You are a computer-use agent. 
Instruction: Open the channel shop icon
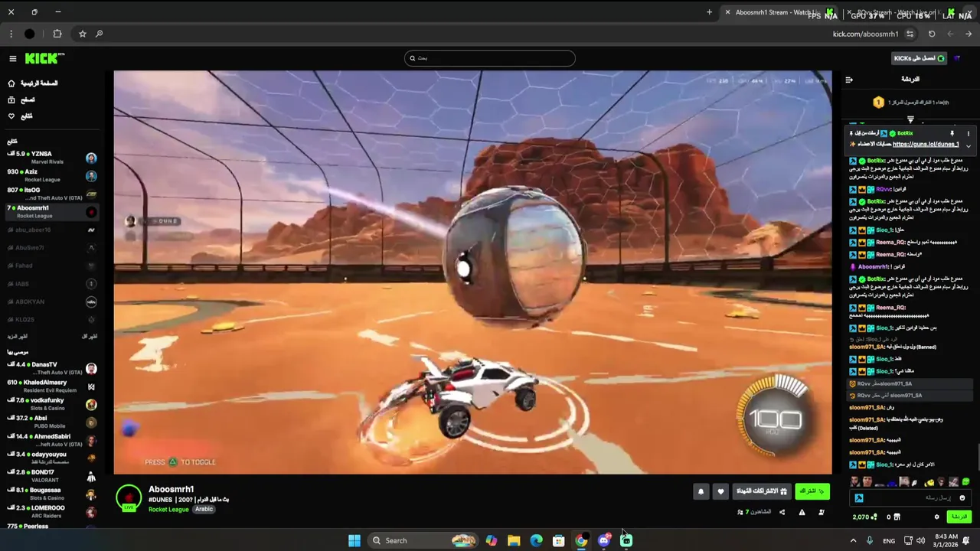point(899,517)
